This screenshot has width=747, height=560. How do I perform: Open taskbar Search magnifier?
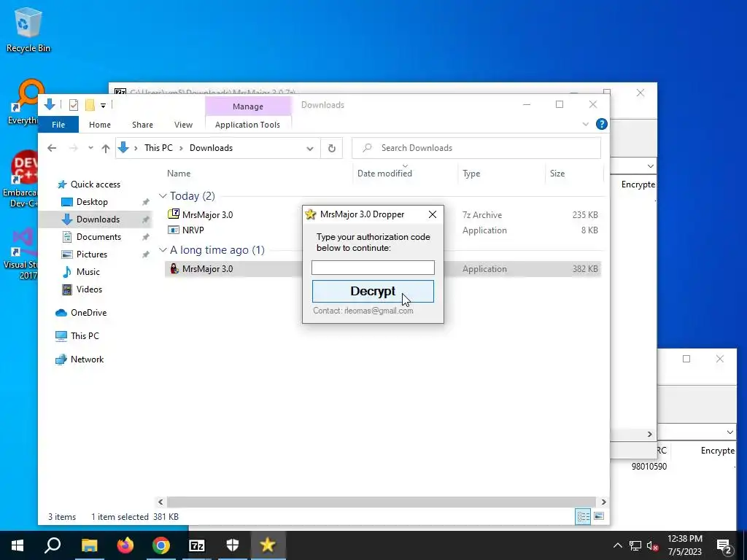53,545
